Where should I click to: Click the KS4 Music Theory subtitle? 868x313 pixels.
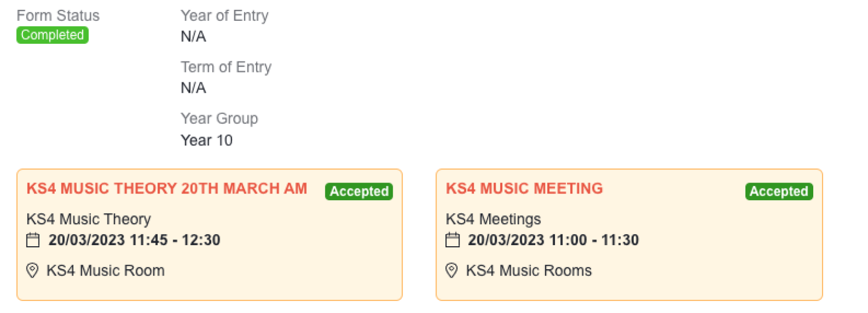coord(89,219)
